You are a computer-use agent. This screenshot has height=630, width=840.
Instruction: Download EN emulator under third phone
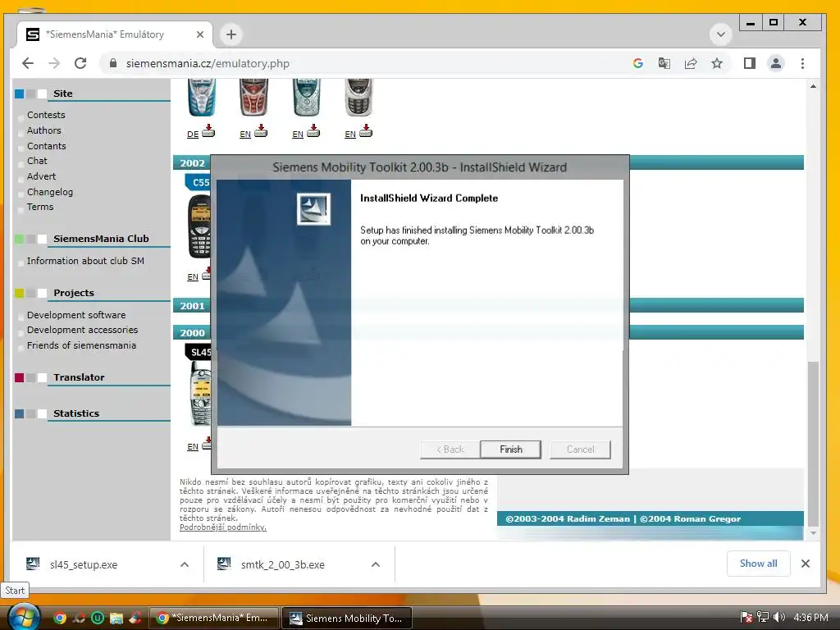coord(313,130)
